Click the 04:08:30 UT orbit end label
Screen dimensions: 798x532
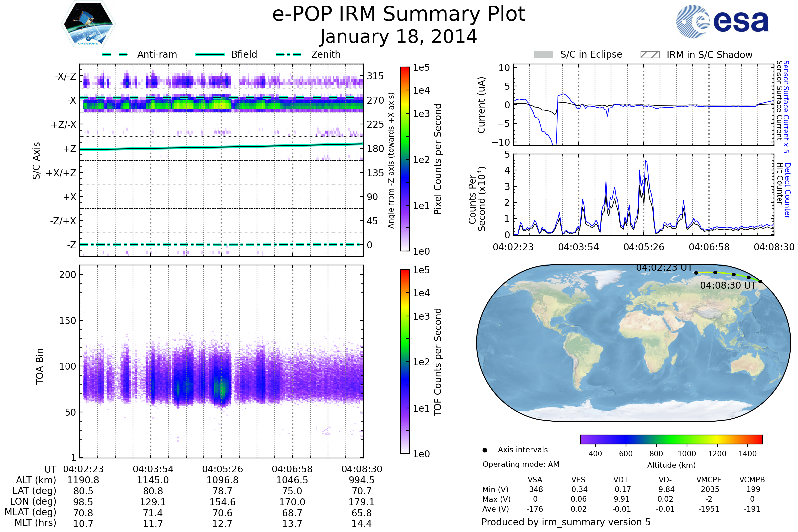coord(728,285)
